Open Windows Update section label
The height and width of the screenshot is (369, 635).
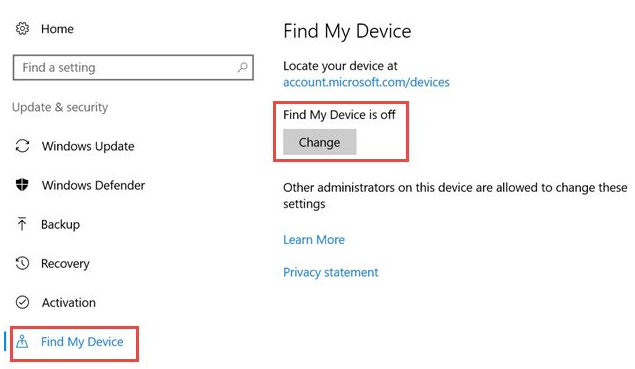(x=88, y=146)
